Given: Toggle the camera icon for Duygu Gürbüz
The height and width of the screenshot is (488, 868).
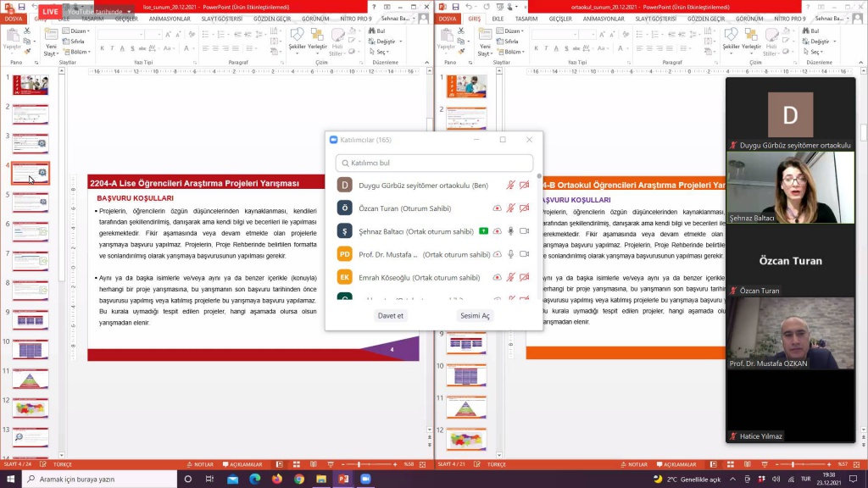Looking at the screenshot, I should pos(524,185).
